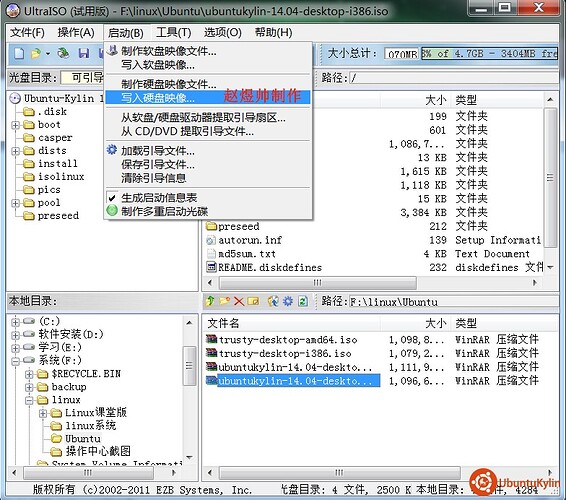Click the Up folder icon in local toolbar
Image resolution: width=566 pixels, height=500 pixels.
(210, 301)
